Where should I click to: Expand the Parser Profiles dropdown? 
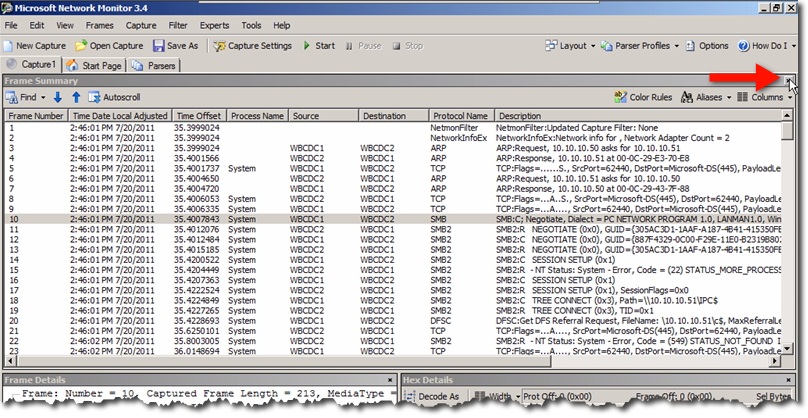pyautogui.click(x=642, y=46)
